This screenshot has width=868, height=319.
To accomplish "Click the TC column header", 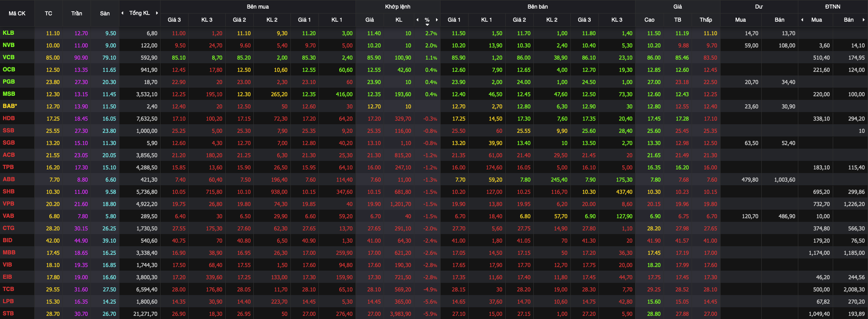I will pos(48,14).
